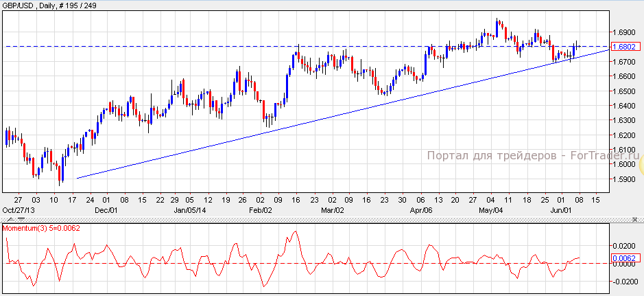
Task: Click the 1.6300 price axis label
Action: (x=625, y=121)
